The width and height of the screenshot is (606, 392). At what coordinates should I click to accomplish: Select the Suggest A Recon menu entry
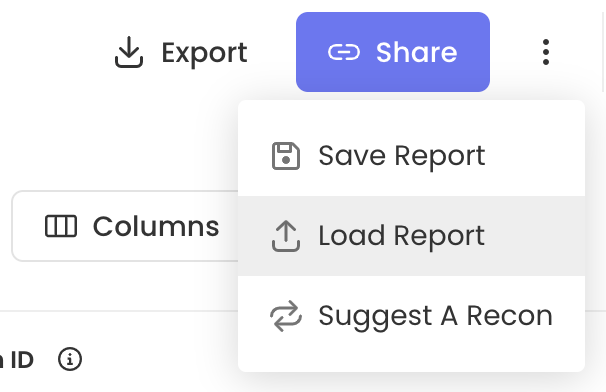click(411, 316)
